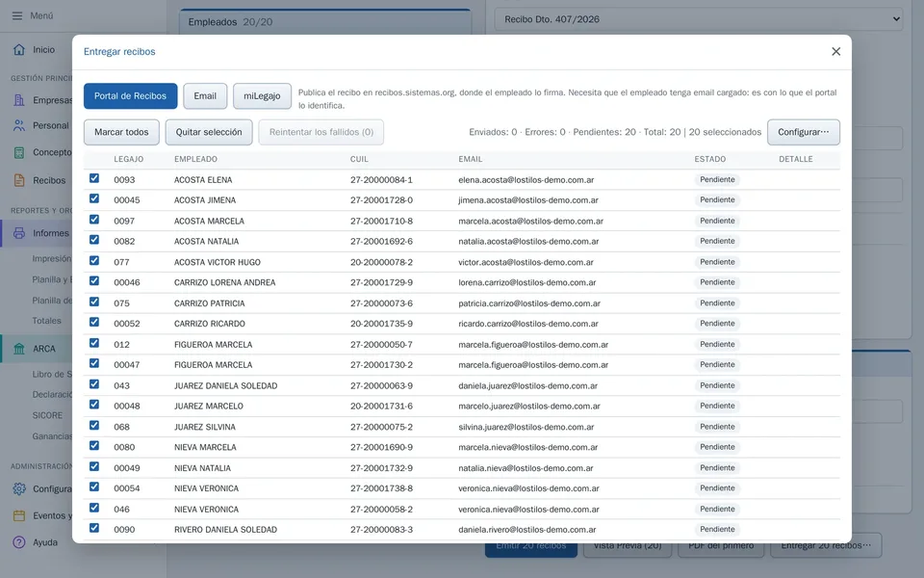Click email silvina.juarez@lostilos-demo.com.ar

526,427
